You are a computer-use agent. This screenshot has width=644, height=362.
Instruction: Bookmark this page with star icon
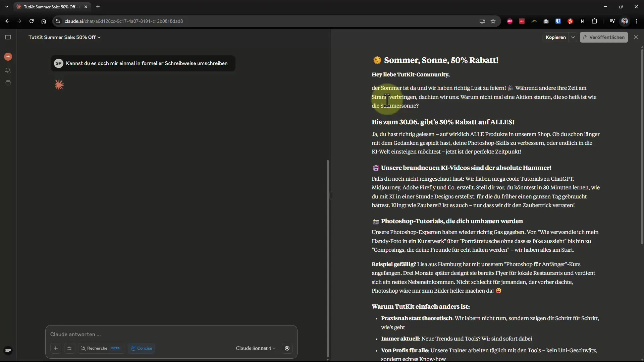point(493,21)
